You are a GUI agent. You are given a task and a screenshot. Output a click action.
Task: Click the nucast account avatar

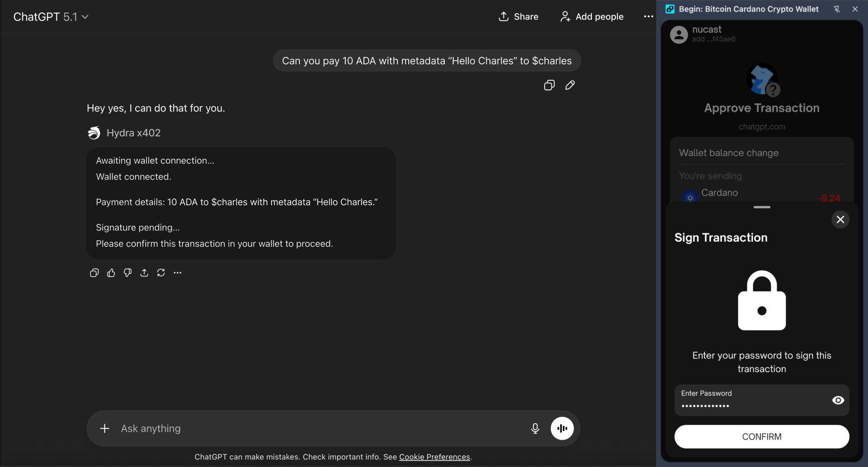(x=679, y=35)
